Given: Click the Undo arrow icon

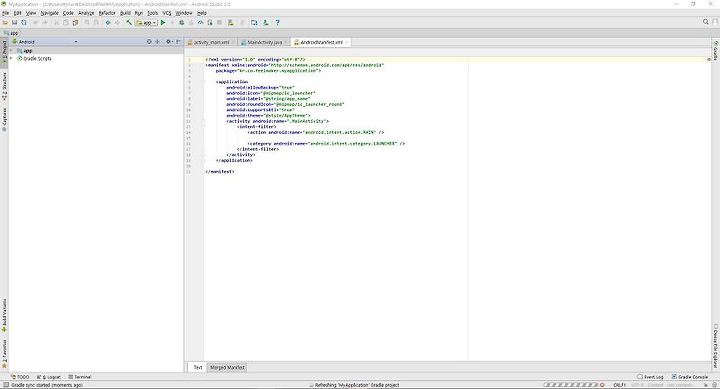Looking at the screenshot, I should coord(35,22).
